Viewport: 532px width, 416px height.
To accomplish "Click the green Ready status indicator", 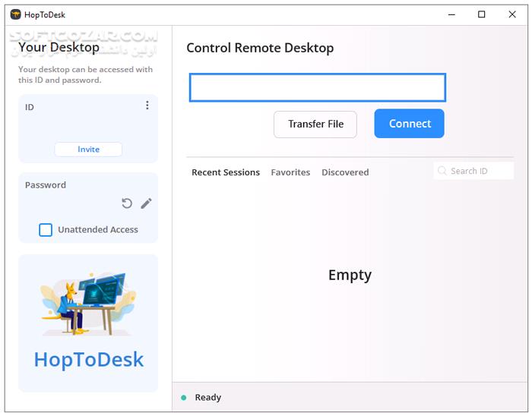I will (x=184, y=398).
